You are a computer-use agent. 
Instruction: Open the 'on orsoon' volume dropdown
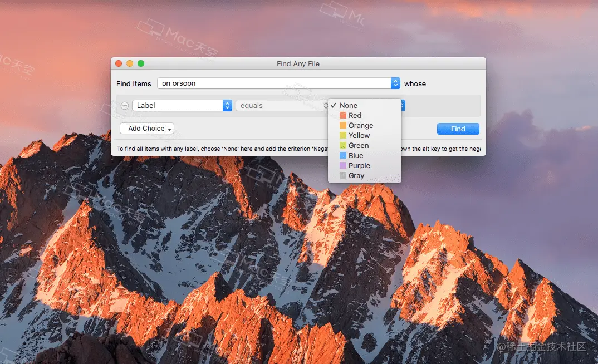click(x=278, y=83)
